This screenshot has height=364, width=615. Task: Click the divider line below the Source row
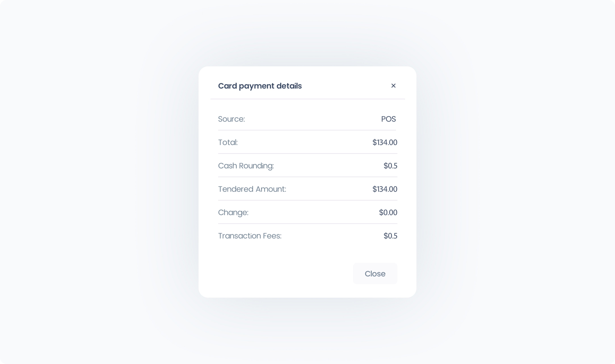(307, 130)
